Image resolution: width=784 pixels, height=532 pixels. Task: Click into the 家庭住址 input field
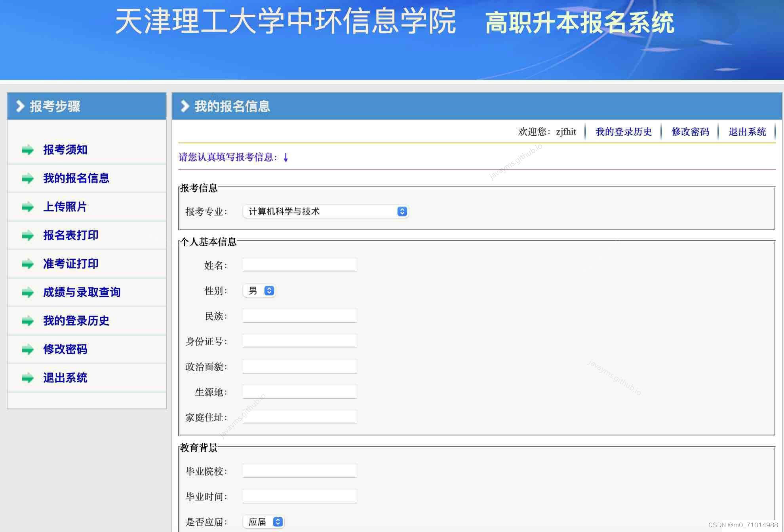click(299, 417)
